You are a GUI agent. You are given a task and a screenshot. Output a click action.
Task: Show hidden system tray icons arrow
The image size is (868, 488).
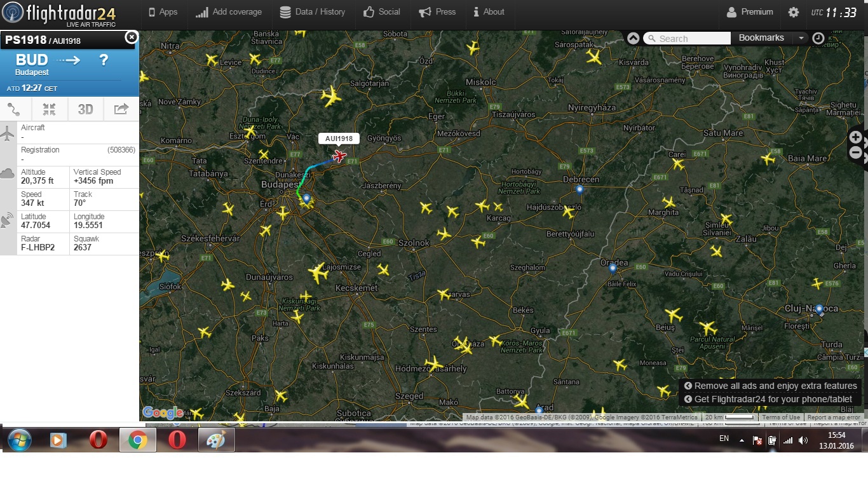click(741, 440)
